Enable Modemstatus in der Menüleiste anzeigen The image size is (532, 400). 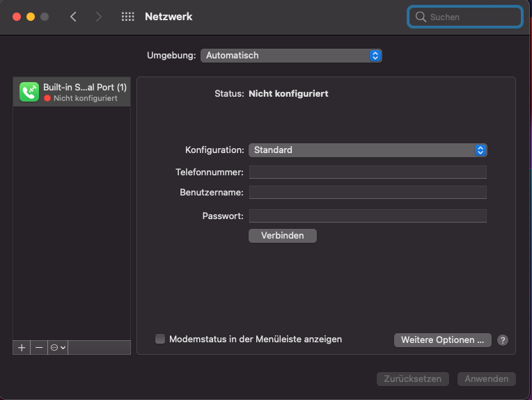pos(160,339)
